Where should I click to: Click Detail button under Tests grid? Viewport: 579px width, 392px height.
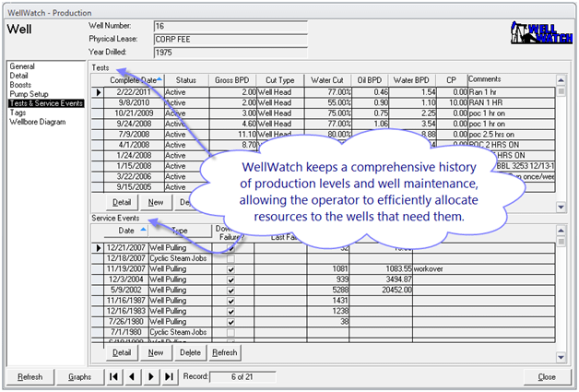(122, 203)
